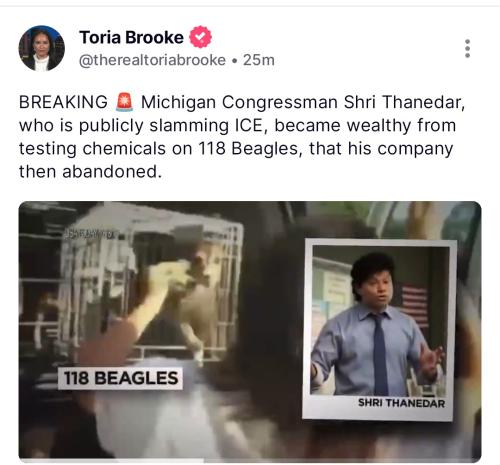This screenshot has width=500, height=465.
Task: Open Toria Brooke's profile avatar
Action: [x=42, y=48]
